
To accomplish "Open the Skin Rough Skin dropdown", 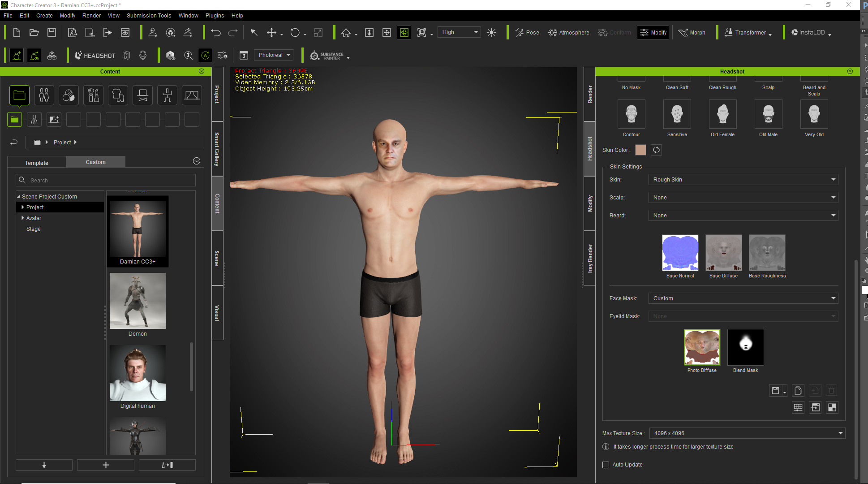I will pos(743,180).
